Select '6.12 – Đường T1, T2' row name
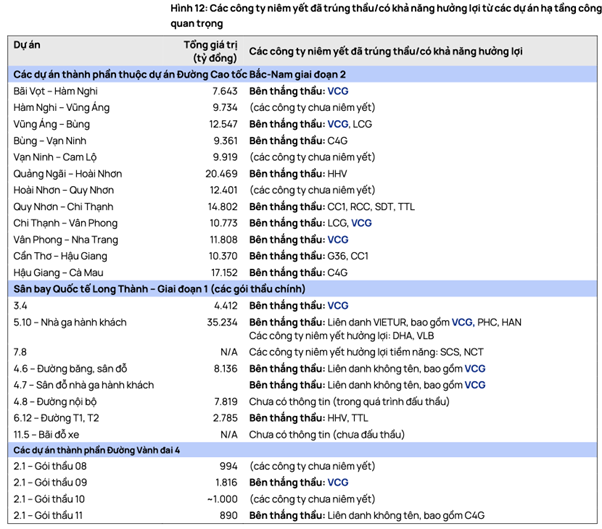The width and height of the screenshot is (602, 529). click(56, 418)
